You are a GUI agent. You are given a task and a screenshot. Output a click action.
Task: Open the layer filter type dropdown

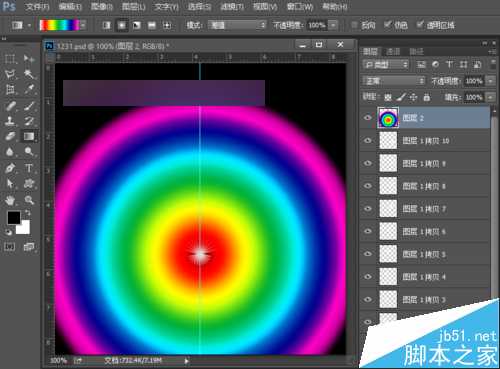386,64
